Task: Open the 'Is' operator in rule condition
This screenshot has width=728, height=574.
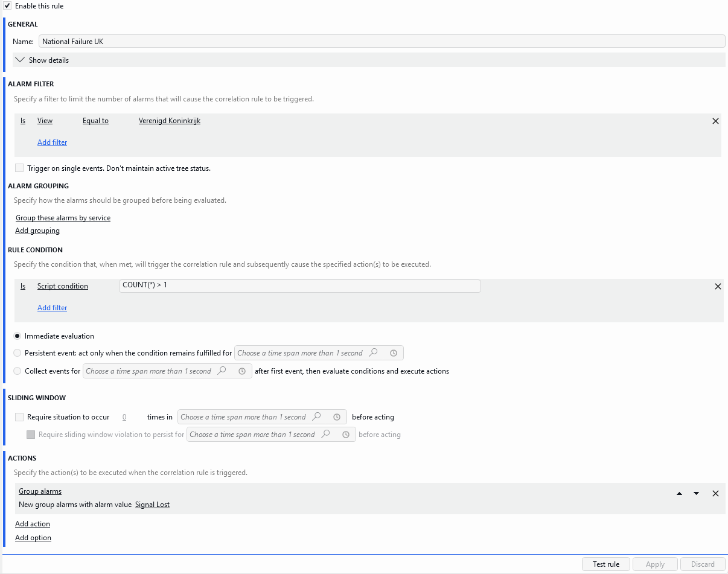Action: pos(23,286)
